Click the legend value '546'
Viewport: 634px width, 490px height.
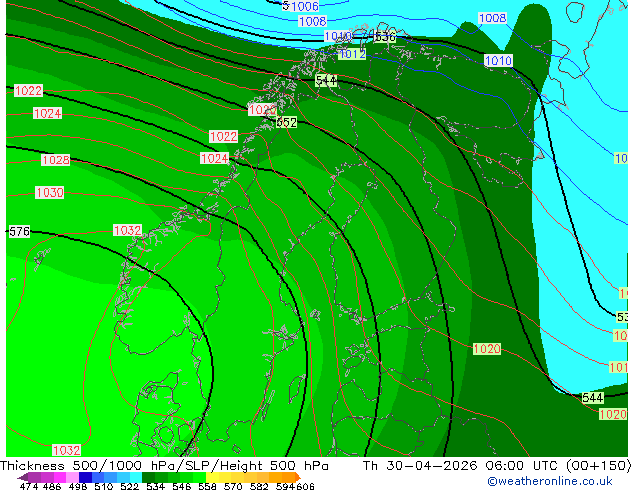(182, 486)
